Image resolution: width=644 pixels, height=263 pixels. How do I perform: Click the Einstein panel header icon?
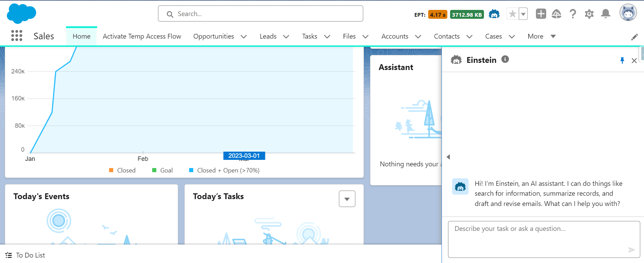(x=456, y=60)
